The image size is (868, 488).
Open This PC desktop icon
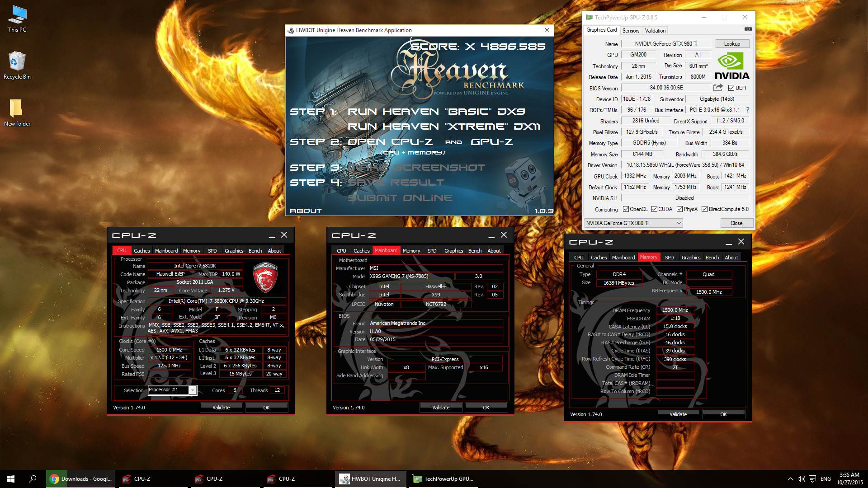pyautogui.click(x=17, y=19)
